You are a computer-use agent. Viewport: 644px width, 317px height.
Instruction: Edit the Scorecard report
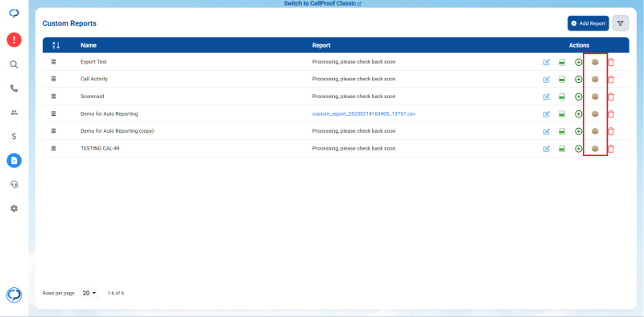[x=547, y=97]
